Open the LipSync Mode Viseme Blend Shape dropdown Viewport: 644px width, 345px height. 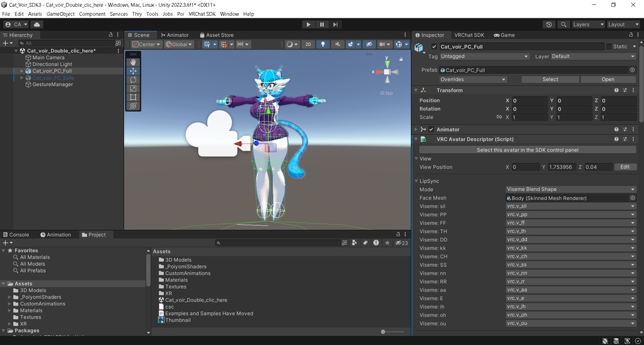point(571,189)
